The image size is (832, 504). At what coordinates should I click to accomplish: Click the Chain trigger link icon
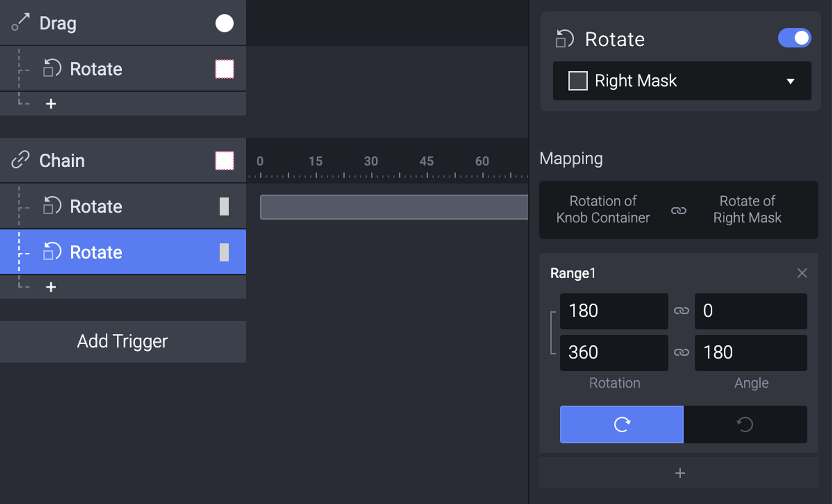tap(20, 160)
